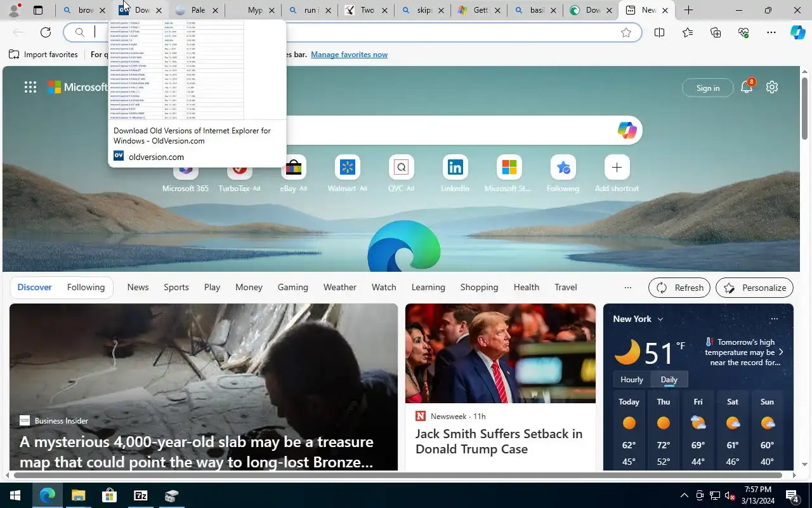Switch weather view to Hourly
The image size is (812, 508).
point(632,379)
